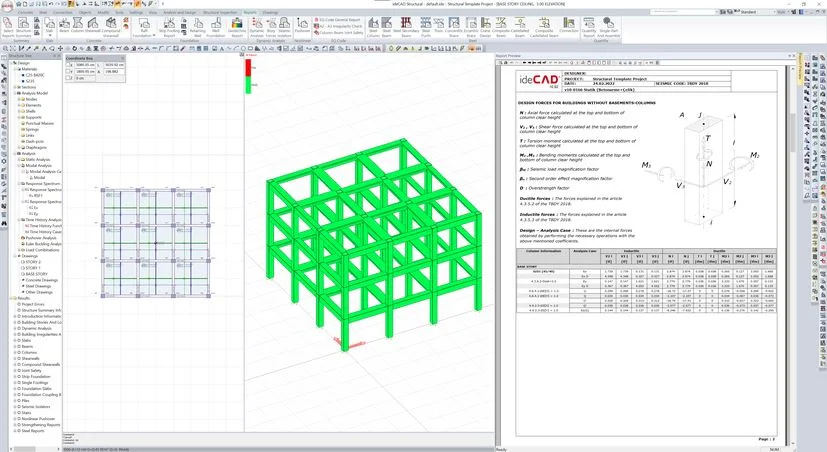Collapse the Analysis Model tree node
The height and width of the screenshot is (452, 827).
(15, 93)
